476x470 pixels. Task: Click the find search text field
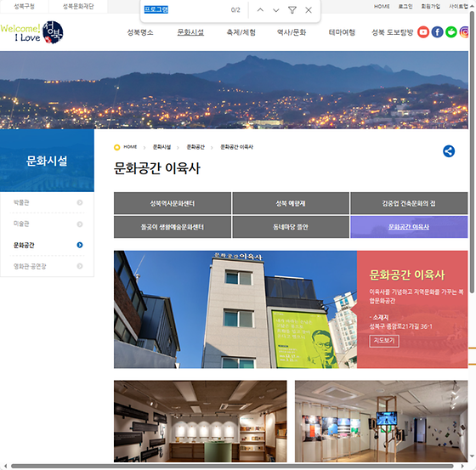pos(185,9)
